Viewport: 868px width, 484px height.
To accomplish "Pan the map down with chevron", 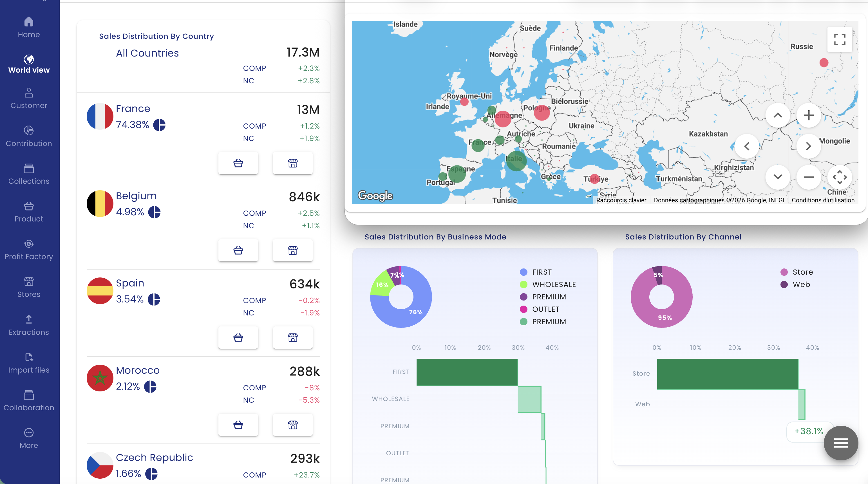I will tap(777, 177).
